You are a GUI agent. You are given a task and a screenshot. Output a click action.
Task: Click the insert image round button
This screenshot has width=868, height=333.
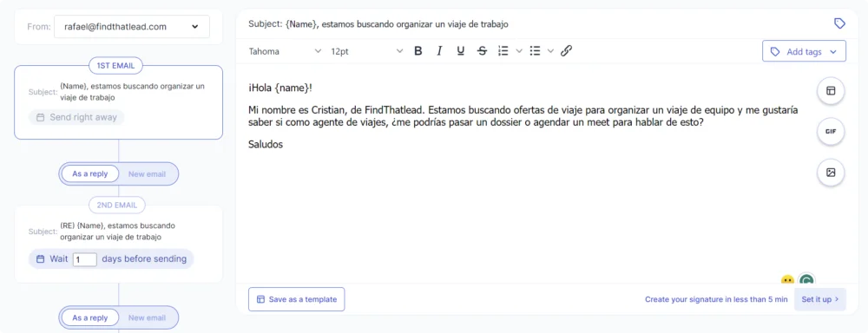(831, 173)
